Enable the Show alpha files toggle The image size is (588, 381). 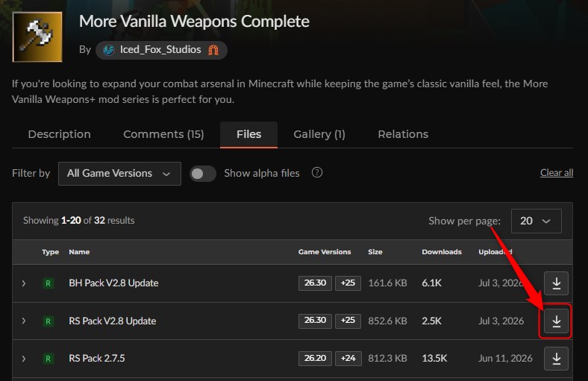pos(203,174)
